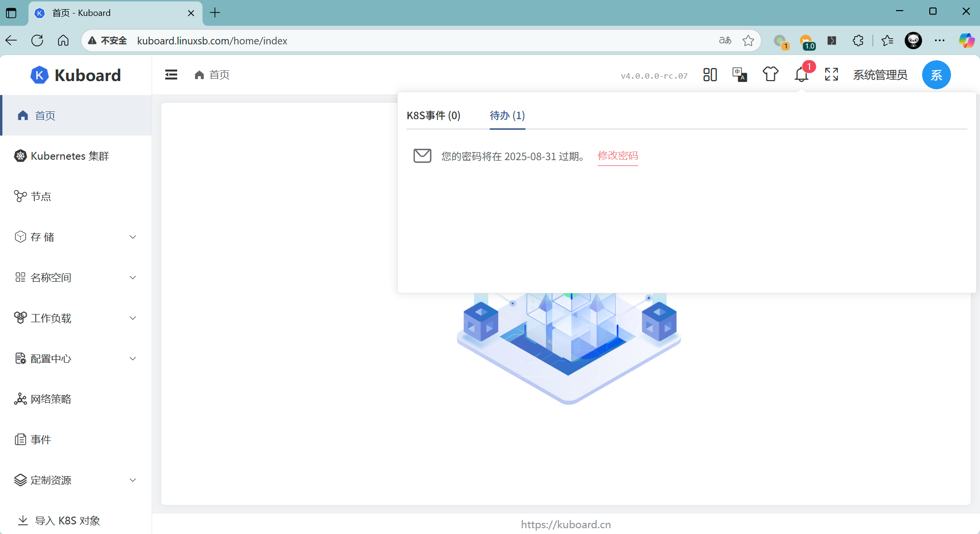Click the browser extensions puzzle icon
Image resolution: width=980 pixels, height=534 pixels.
(858, 41)
